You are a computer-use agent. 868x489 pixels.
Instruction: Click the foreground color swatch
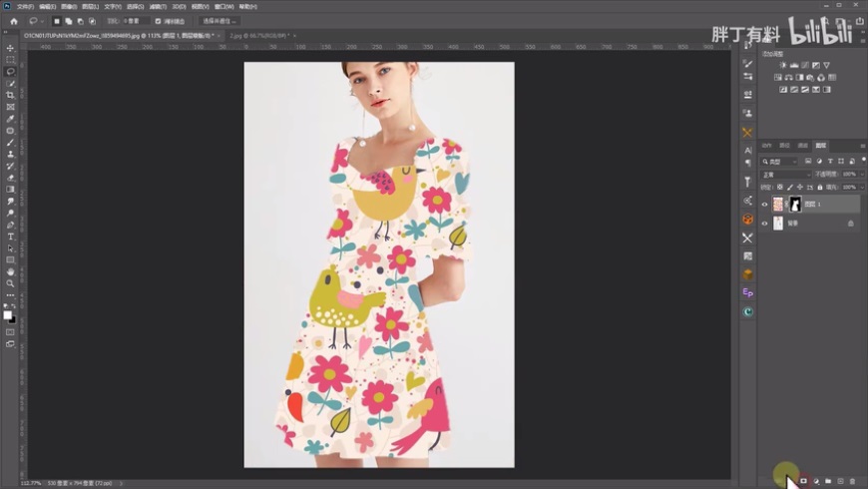7,315
